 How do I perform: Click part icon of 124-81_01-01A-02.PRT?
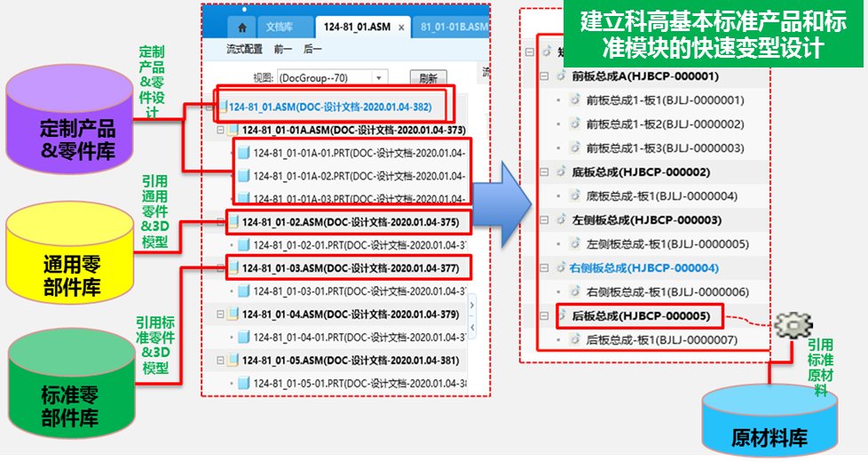pyautogui.click(x=243, y=176)
